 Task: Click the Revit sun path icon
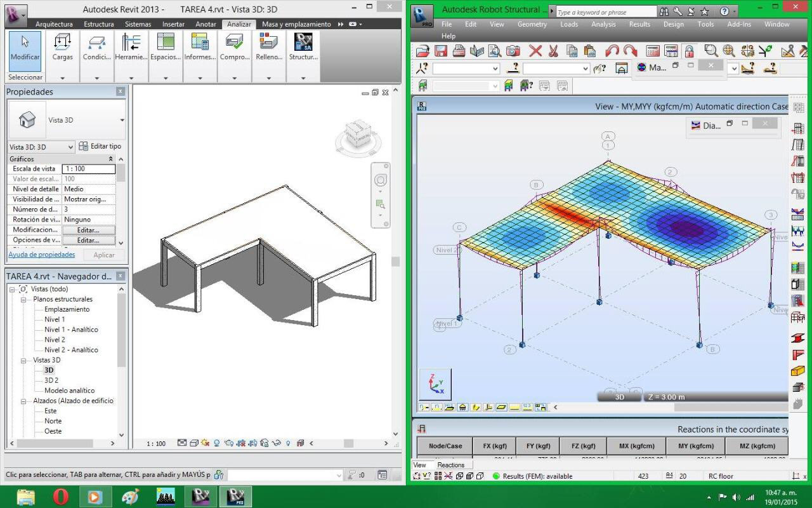(205, 443)
